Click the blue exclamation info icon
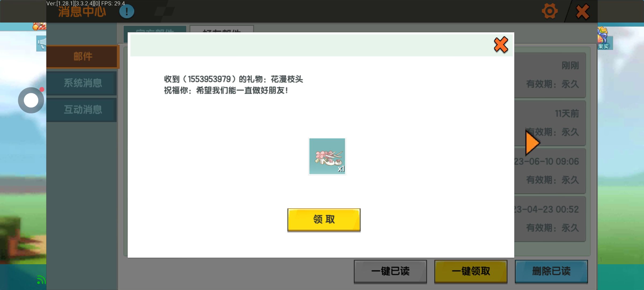The image size is (644, 290). (126, 12)
